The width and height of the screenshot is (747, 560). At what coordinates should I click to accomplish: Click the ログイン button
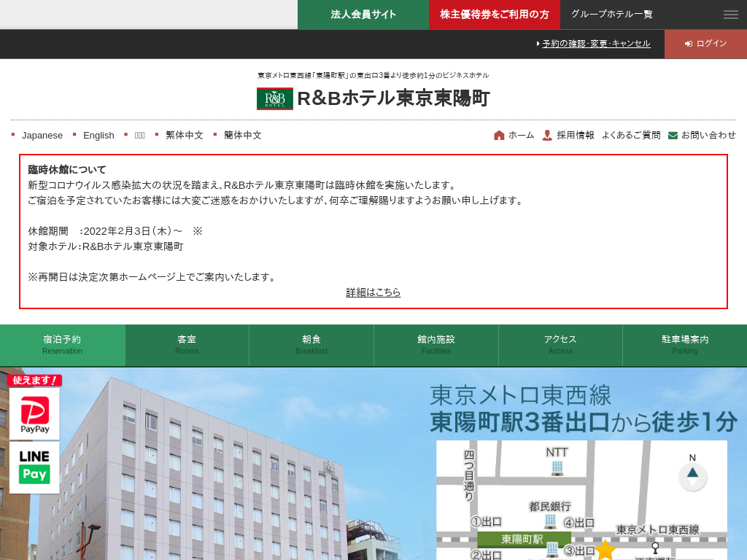pos(705,44)
